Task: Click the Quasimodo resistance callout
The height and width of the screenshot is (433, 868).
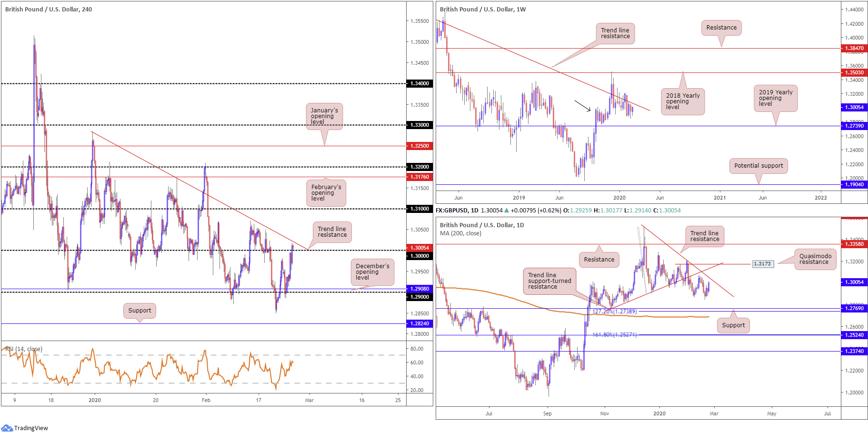Action: point(815,259)
